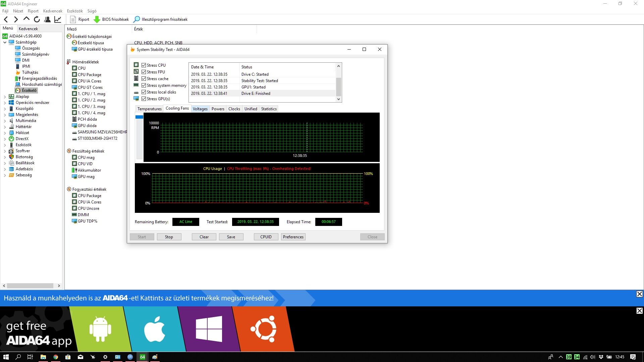The height and width of the screenshot is (362, 644).
Task: Switch to the Kedvencek tab
Action: [28, 29]
